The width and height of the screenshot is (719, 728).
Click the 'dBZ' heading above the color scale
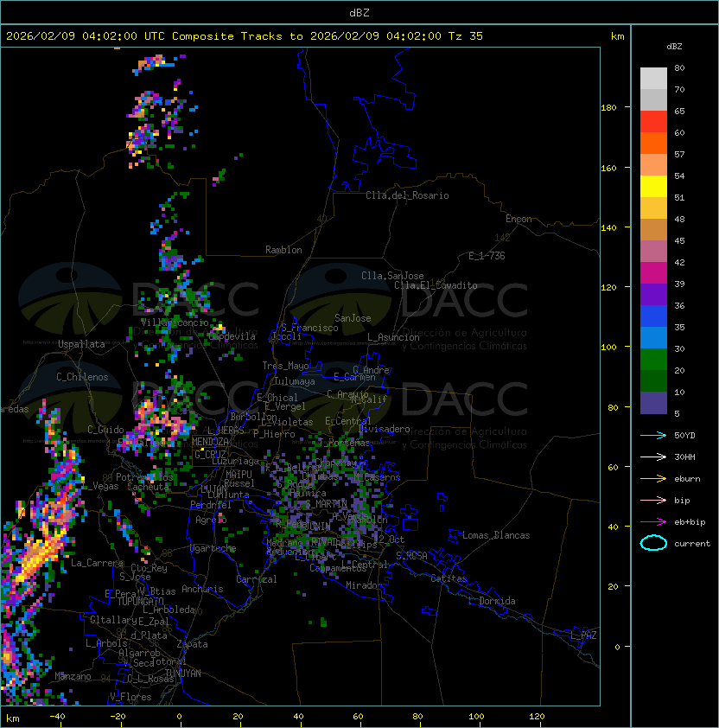[674, 47]
